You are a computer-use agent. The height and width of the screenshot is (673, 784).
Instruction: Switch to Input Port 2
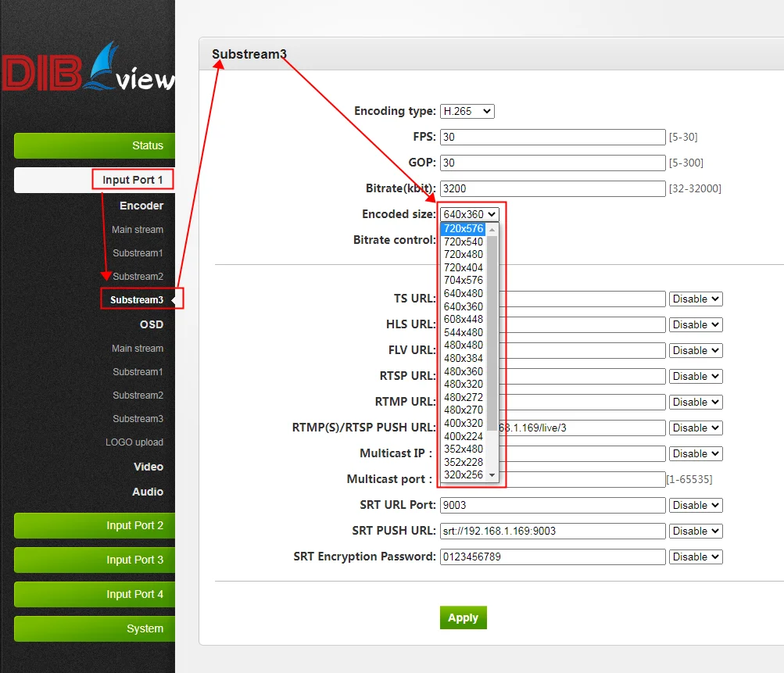pyautogui.click(x=95, y=525)
